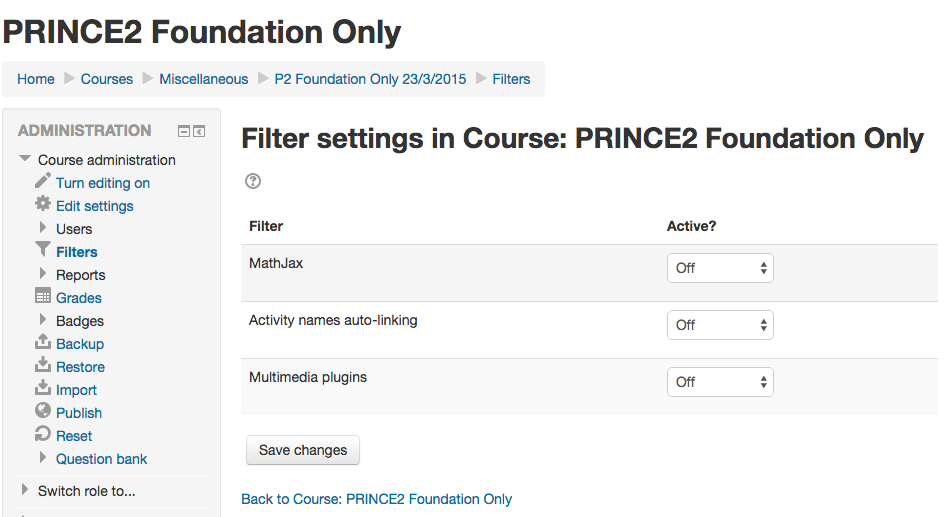Open the filter settings help icon
This screenshot has height=517, width=950.
coord(253,181)
